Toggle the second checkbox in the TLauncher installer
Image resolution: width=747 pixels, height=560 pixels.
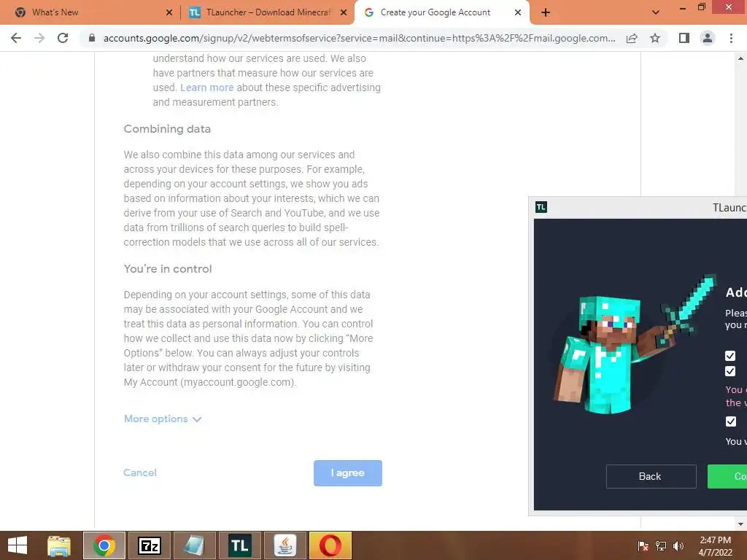click(x=729, y=371)
